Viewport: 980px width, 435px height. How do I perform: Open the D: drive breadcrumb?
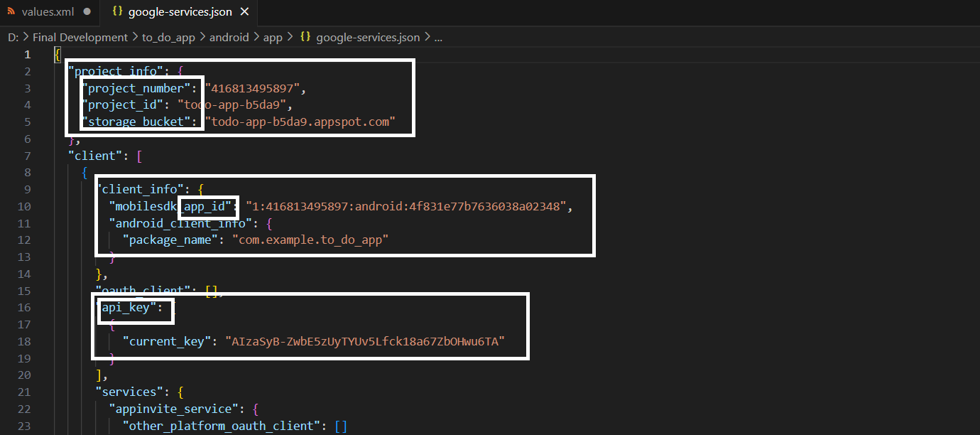pos(13,37)
